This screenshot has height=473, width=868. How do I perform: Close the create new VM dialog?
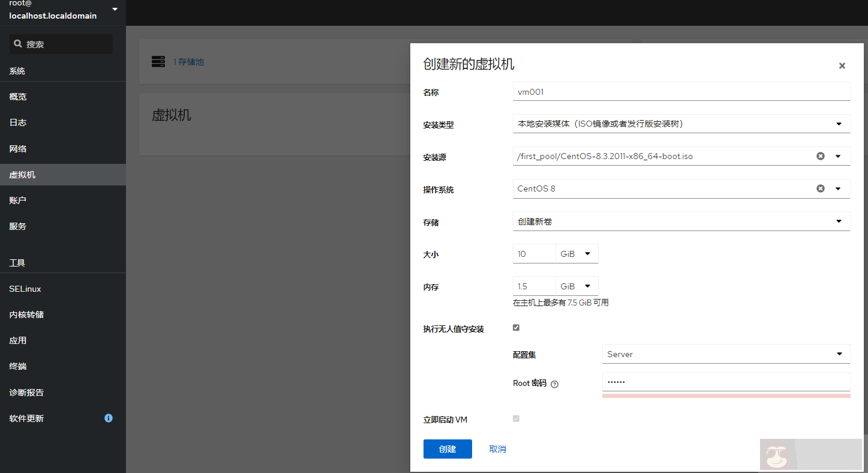point(842,66)
